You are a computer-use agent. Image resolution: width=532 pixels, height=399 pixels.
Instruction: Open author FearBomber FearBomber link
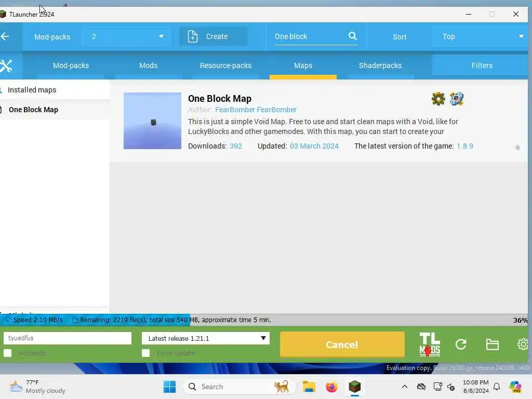pos(256,110)
